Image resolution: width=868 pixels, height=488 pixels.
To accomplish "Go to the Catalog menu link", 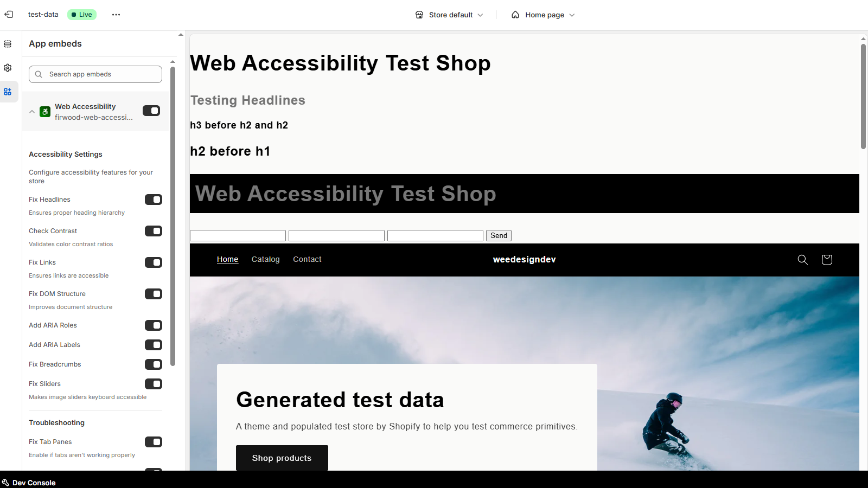I will [x=265, y=259].
